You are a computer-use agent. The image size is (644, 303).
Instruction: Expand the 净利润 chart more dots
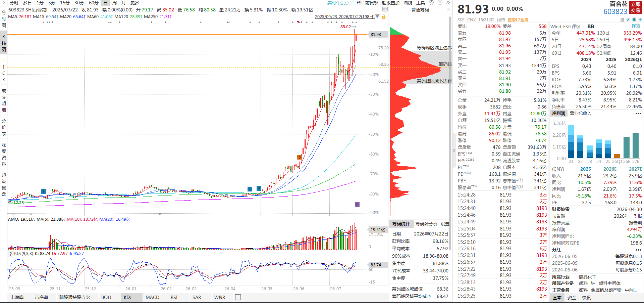coord(638,114)
